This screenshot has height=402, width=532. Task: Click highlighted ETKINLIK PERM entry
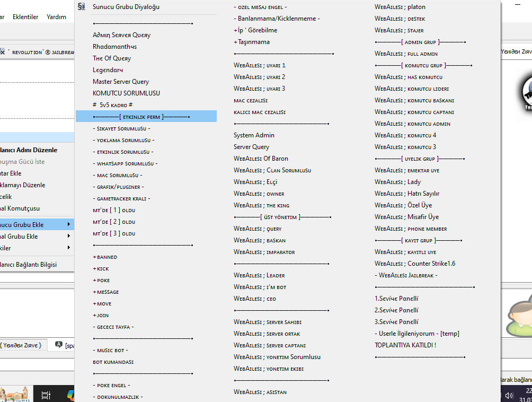[146, 117]
